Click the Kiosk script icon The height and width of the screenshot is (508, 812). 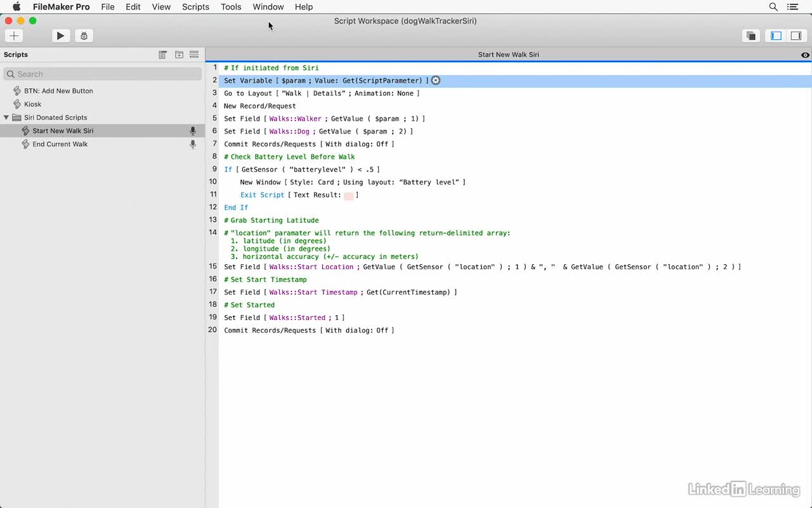[17, 104]
